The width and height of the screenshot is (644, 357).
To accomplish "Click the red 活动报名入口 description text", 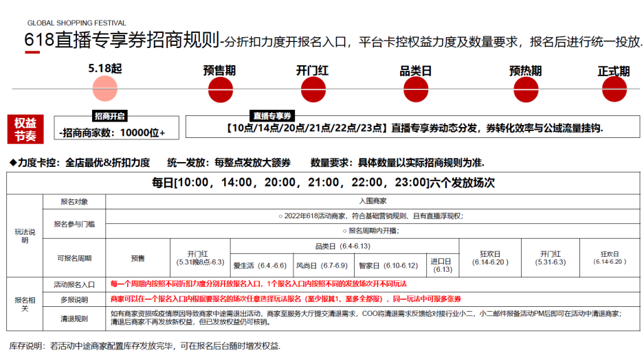I will point(258,284).
